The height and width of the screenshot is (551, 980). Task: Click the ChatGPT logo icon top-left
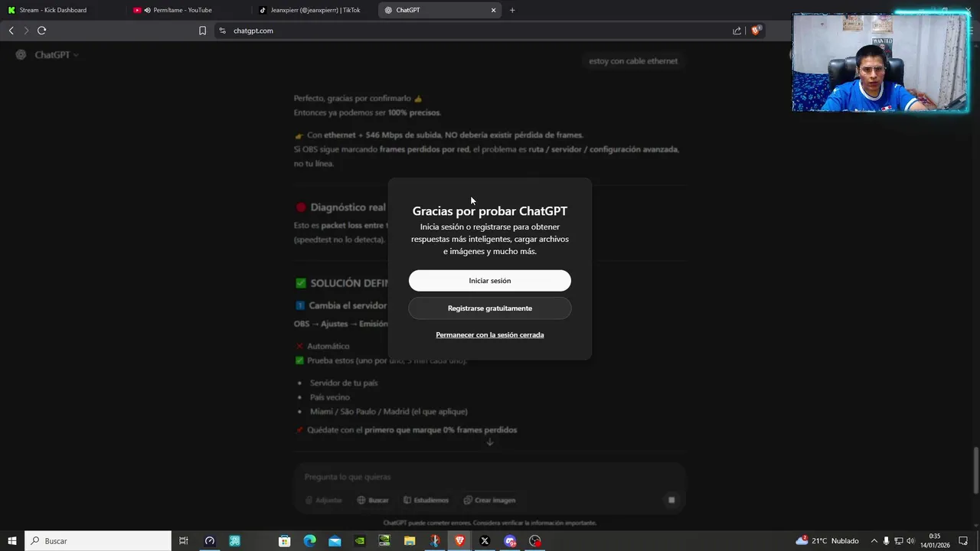coord(21,54)
